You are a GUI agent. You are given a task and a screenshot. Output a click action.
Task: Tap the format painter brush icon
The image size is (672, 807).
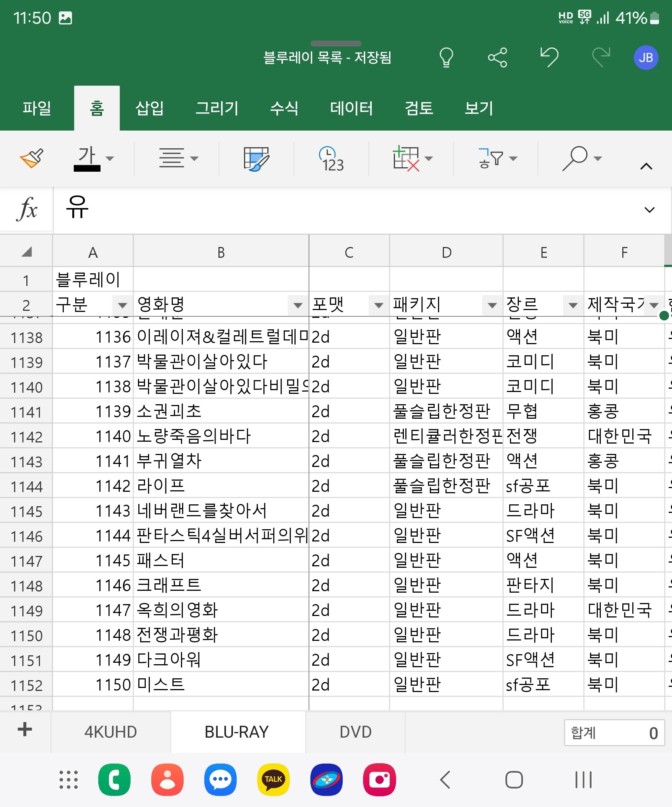tap(32, 158)
